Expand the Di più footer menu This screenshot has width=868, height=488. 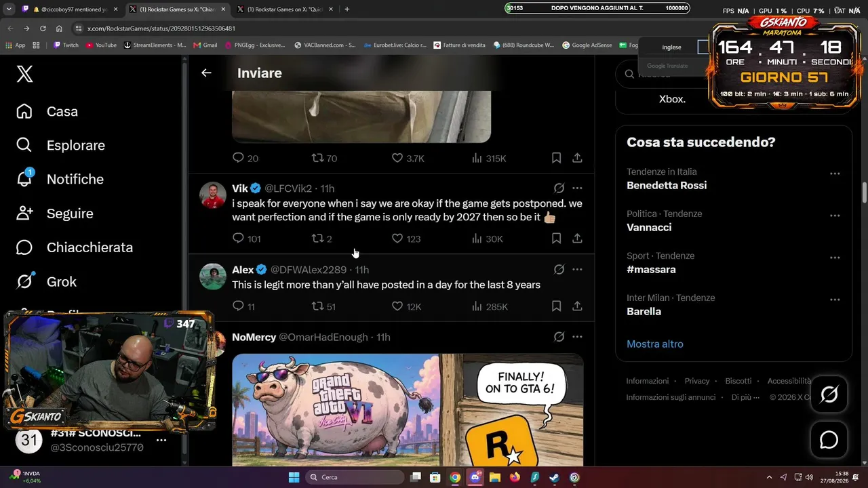pos(745,397)
